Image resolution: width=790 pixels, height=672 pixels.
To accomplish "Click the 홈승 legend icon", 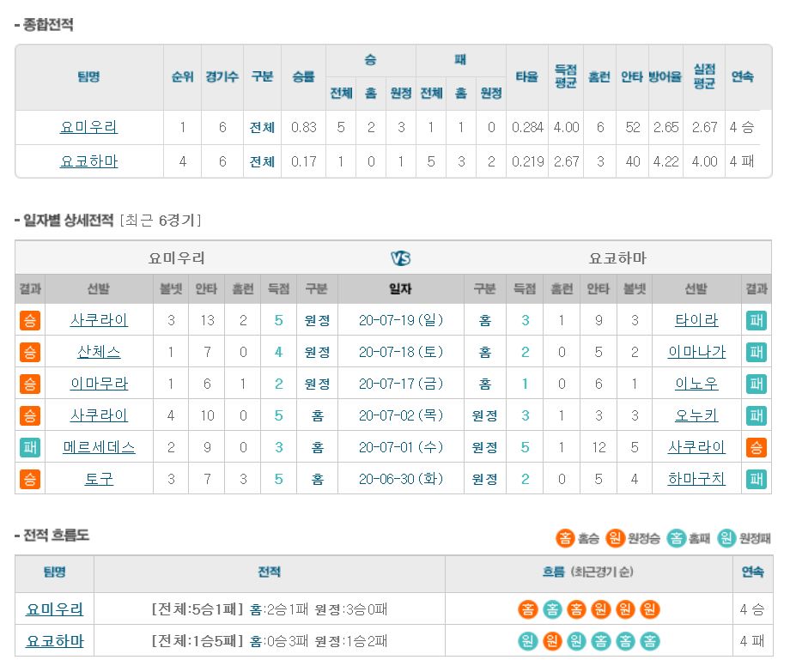I will (565, 538).
